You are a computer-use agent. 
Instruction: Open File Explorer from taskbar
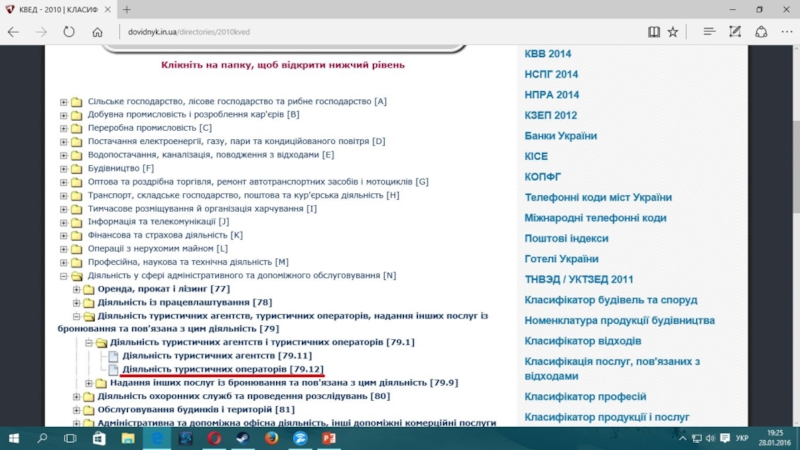[x=128, y=438]
